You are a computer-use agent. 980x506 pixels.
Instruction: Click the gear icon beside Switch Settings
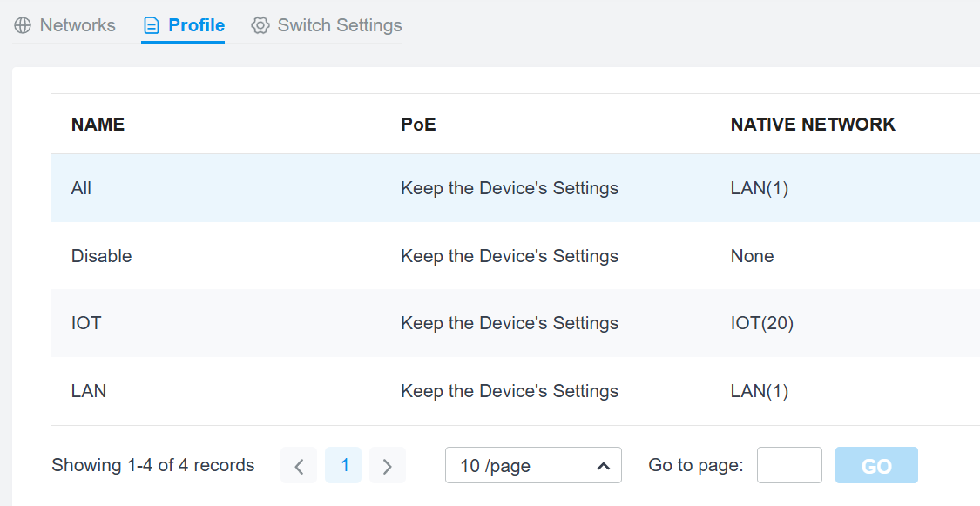pos(260,25)
